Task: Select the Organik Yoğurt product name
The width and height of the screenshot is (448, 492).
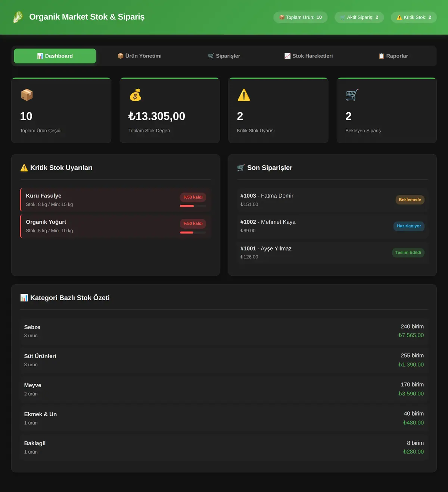Action: point(46,222)
